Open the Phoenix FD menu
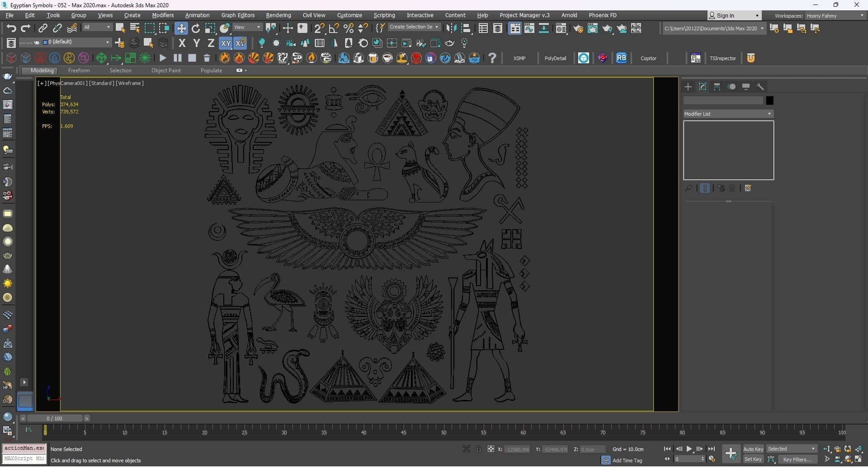Viewport: 868px width, 470px height. (602, 15)
